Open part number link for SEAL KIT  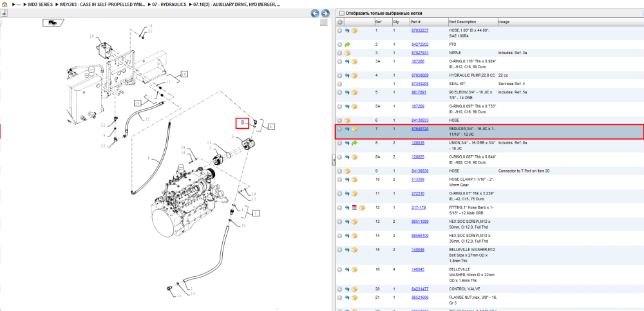[420, 84]
